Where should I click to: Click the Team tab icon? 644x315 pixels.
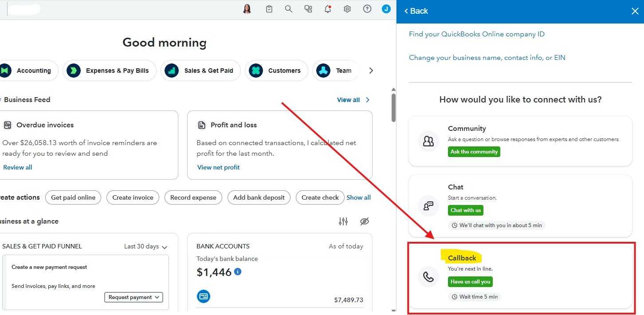323,71
